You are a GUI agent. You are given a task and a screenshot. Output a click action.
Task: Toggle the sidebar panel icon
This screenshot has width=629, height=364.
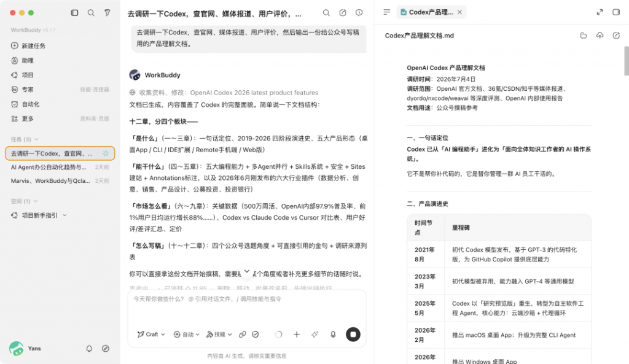[x=74, y=13]
